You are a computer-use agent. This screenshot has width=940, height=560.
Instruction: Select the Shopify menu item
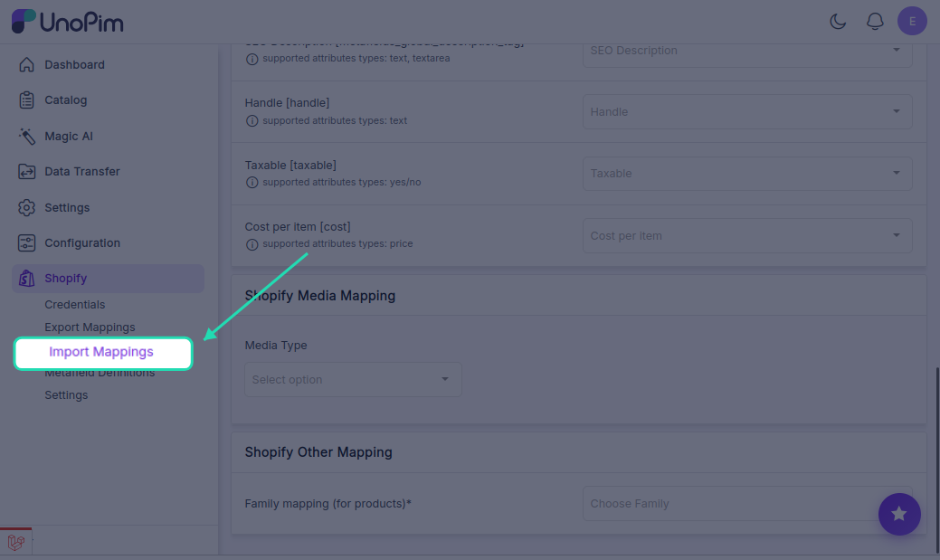coord(108,279)
